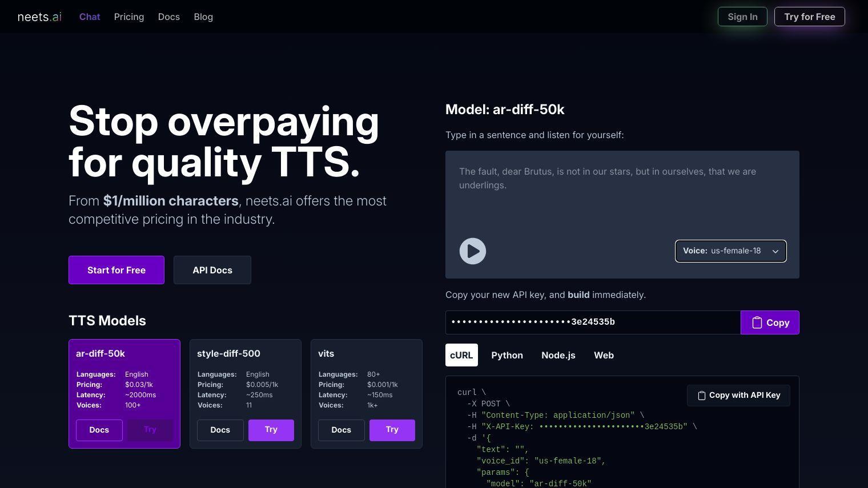Click Start for Free button
This screenshot has height=488, width=868.
(x=116, y=270)
